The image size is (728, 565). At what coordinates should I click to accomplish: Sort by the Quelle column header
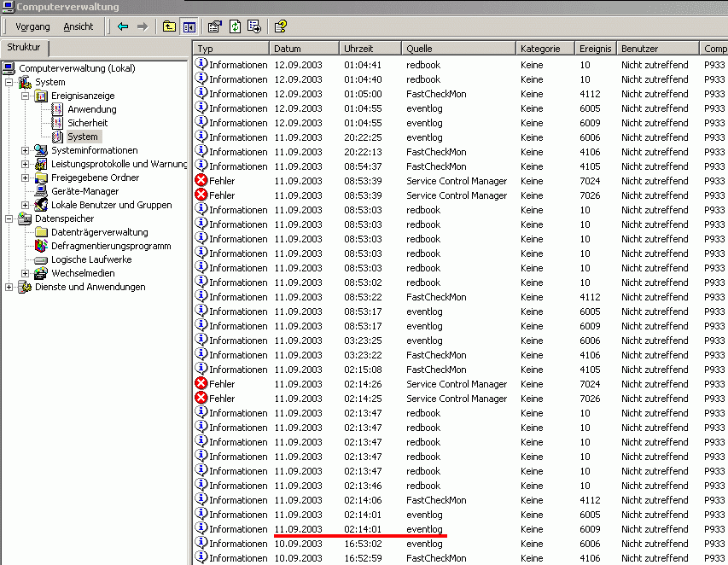458,49
